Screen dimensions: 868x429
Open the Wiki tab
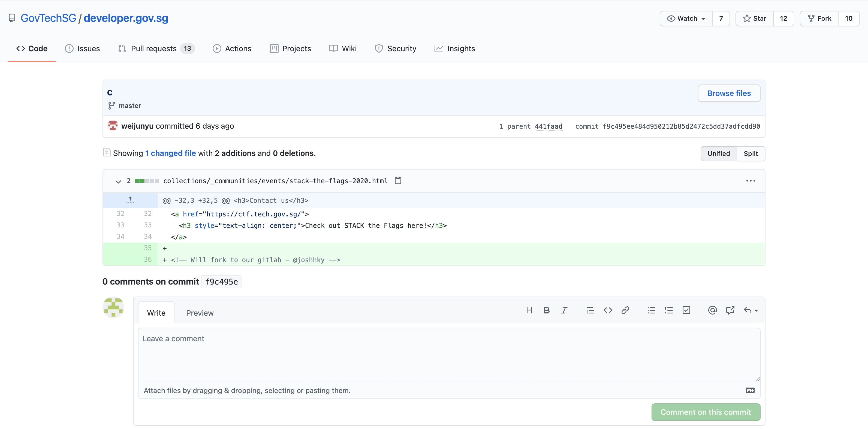pos(343,49)
